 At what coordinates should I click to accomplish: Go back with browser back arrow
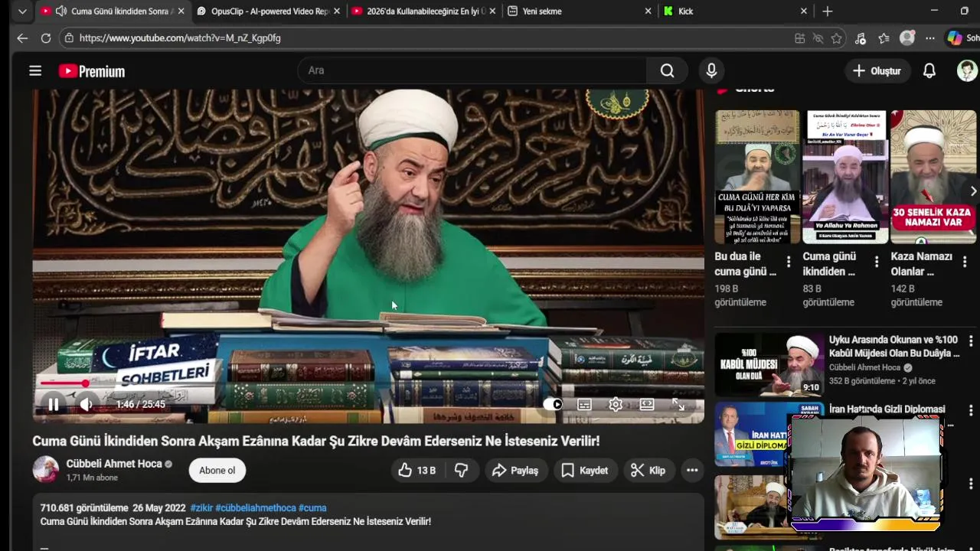coord(22,37)
